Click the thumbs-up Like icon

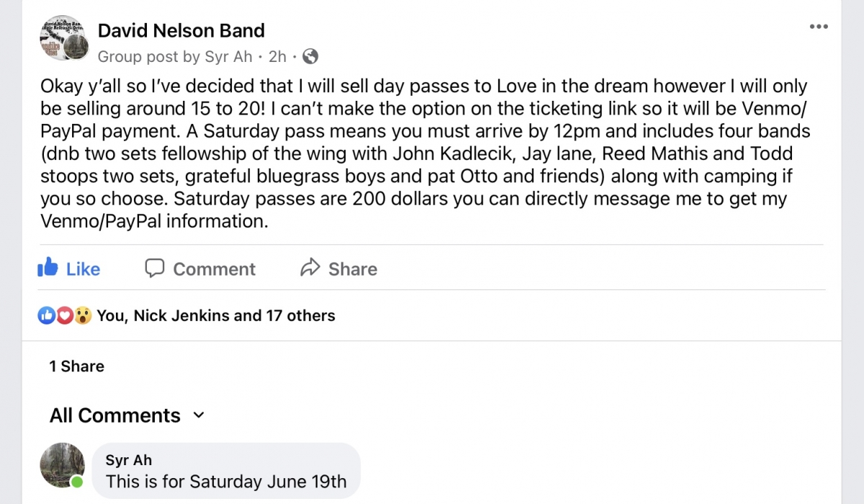(x=48, y=268)
